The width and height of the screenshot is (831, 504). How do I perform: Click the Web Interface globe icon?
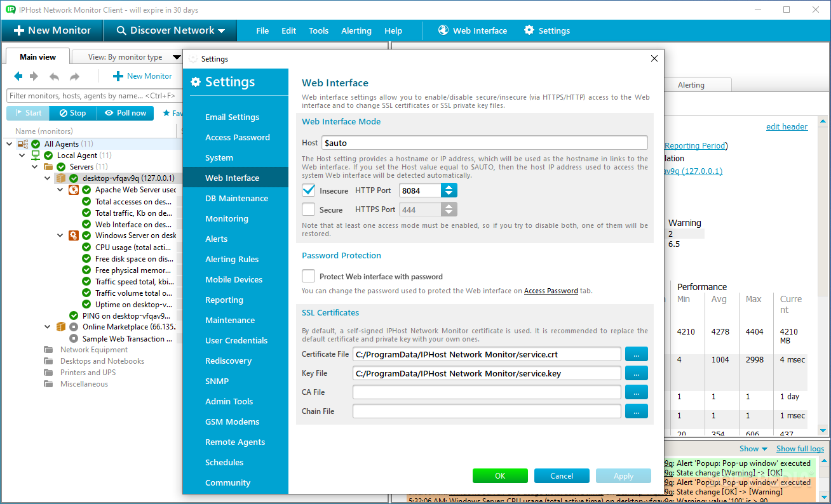click(x=443, y=30)
